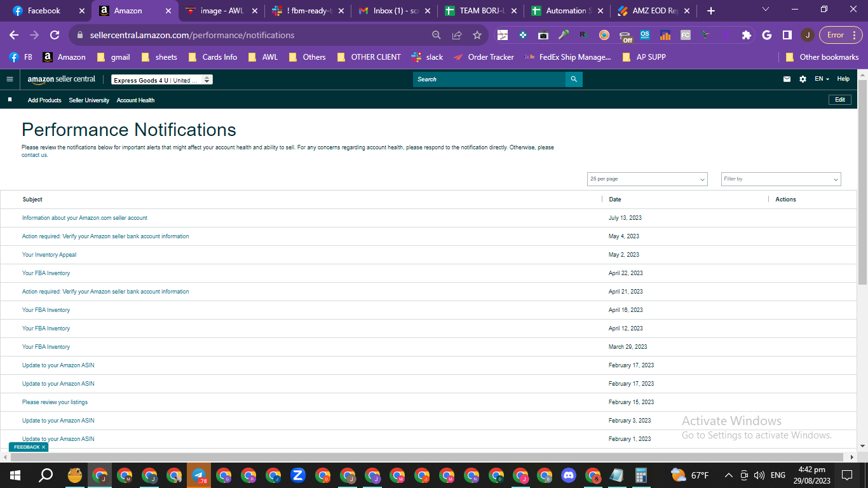Open the FedEx Ship Manager bookmark

click(567, 57)
